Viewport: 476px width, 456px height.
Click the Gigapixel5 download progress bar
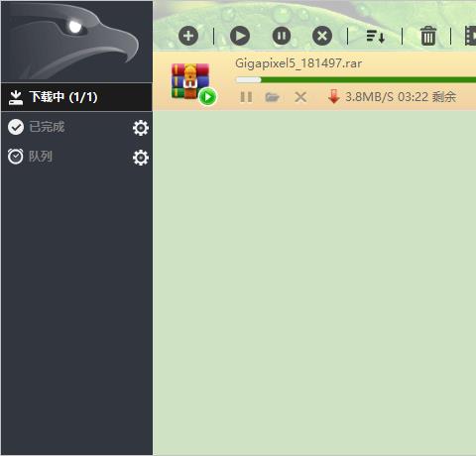(x=356, y=79)
